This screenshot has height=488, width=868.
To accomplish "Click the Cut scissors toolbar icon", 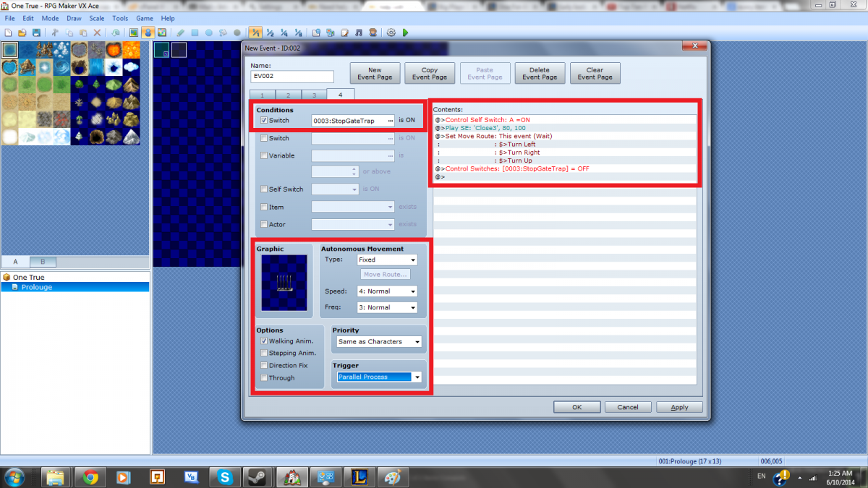I will tap(55, 33).
